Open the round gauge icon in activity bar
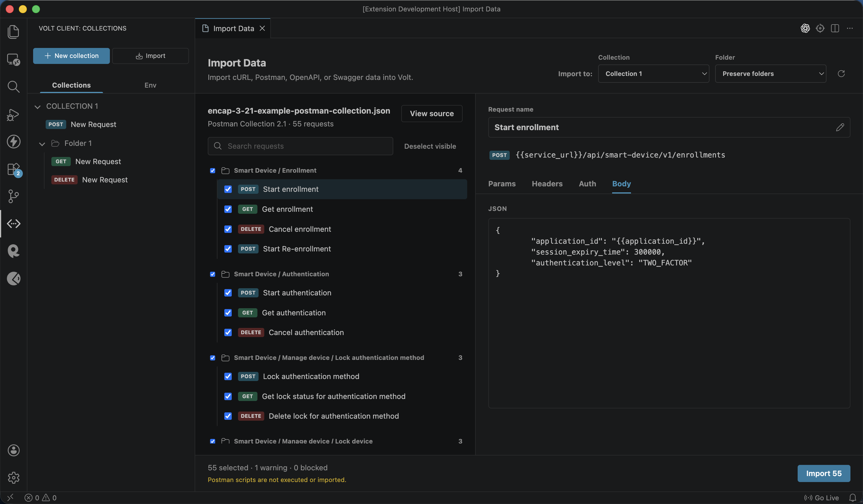This screenshot has width=863, height=504. point(13,278)
